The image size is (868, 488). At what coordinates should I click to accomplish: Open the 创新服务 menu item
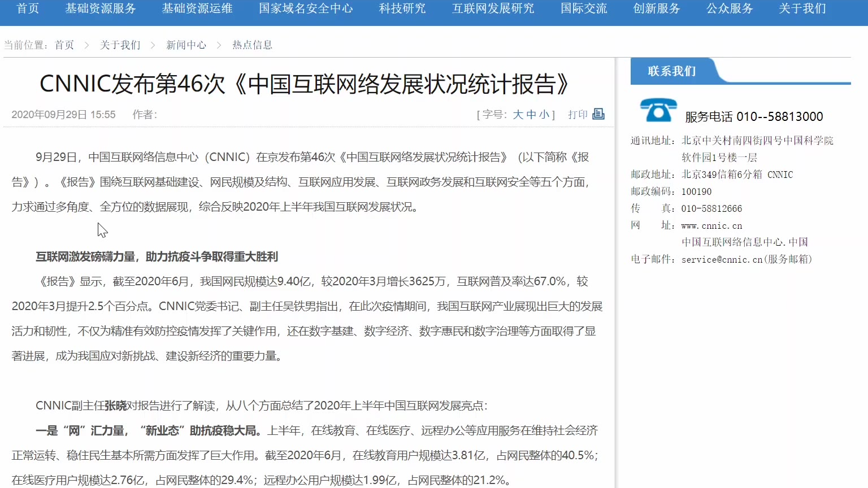pyautogui.click(x=657, y=8)
